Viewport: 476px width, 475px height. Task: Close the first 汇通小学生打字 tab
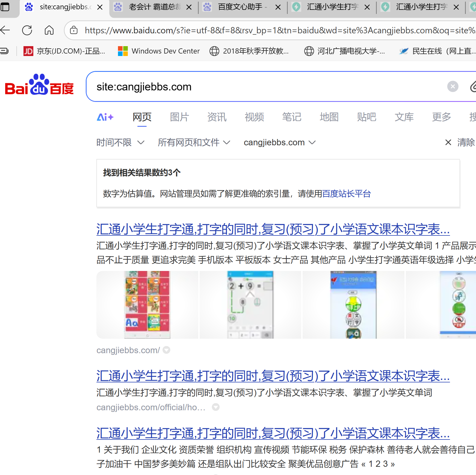pos(367,7)
